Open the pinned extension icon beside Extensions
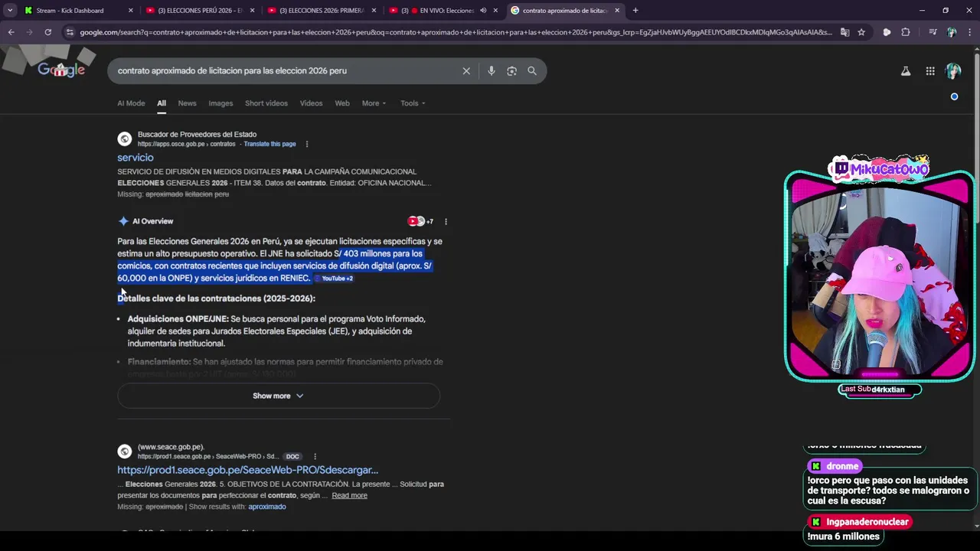The image size is (980, 551). 887,32
